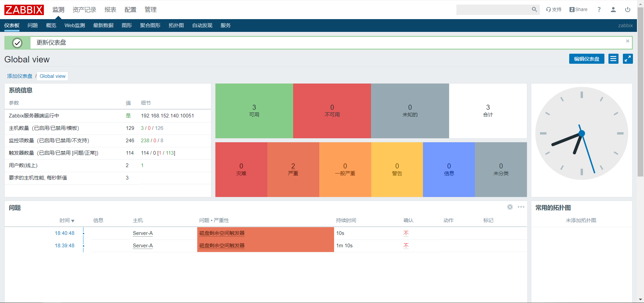Screen dimensions: 644x303
Task: Open the 报表 main menu
Action: click(110, 10)
